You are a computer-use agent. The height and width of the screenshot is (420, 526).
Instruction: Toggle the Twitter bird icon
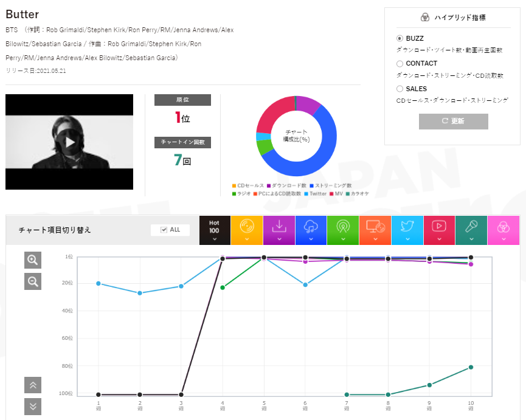tap(407, 230)
